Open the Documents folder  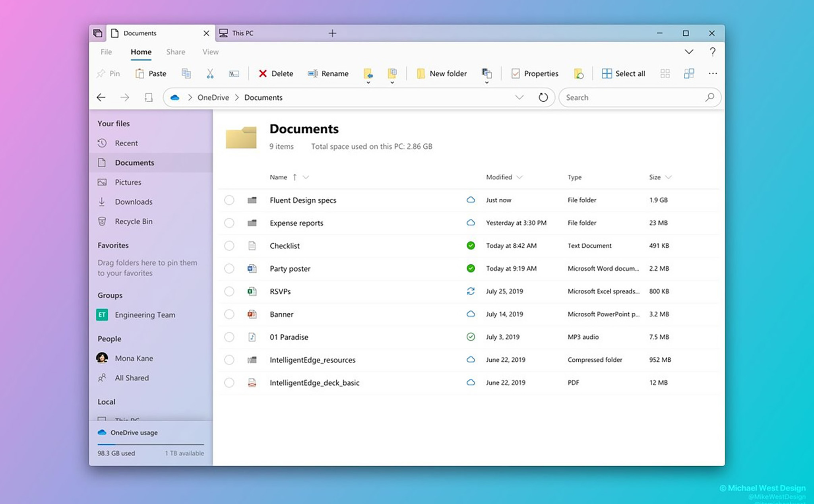click(134, 162)
